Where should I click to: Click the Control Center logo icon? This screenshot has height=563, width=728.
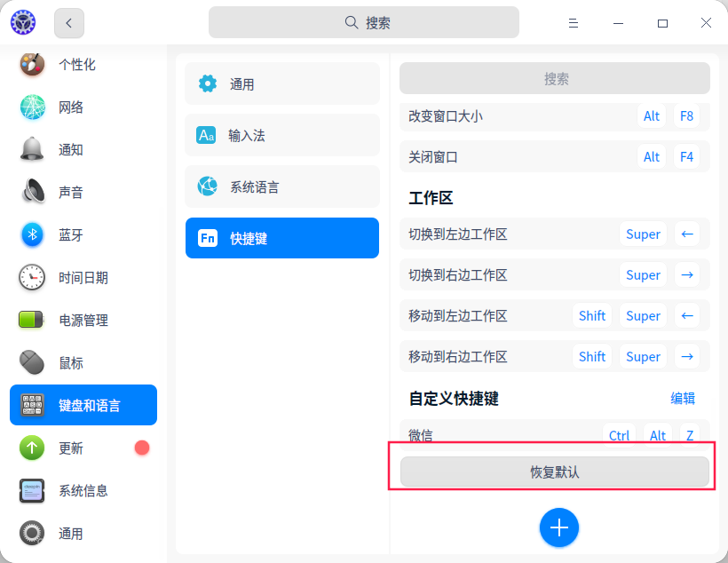coord(23,22)
